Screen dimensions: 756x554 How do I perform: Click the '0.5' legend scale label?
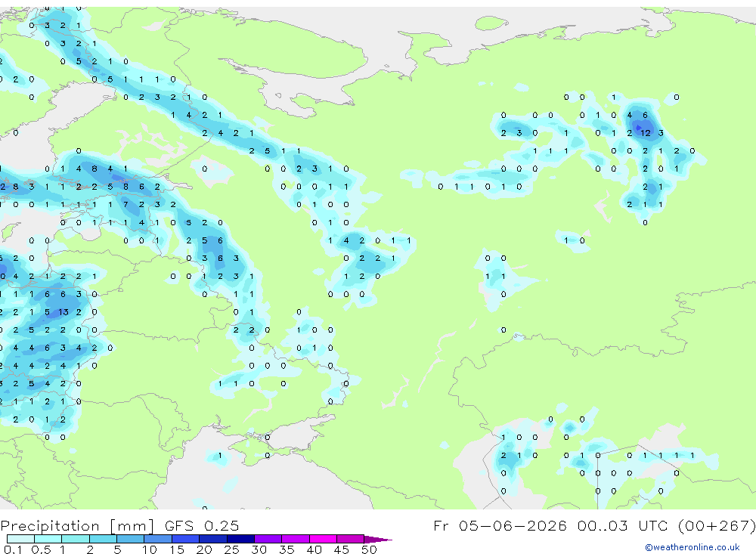(41, 549)
